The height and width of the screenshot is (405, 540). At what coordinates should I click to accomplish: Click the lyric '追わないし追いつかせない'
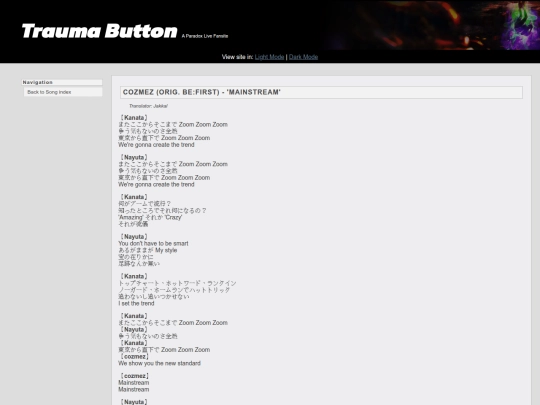154,297
